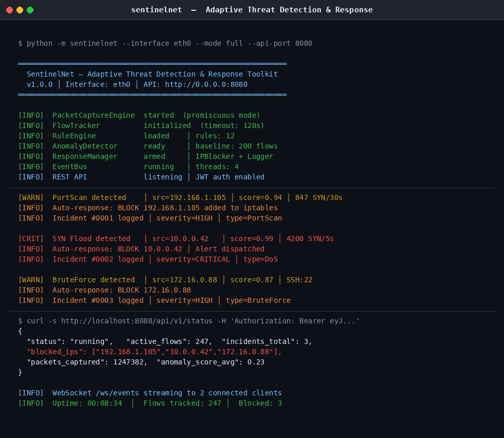Click the FlowTracker initialized log entry
This screenshot has width=504, height=438.
(141, 125)
